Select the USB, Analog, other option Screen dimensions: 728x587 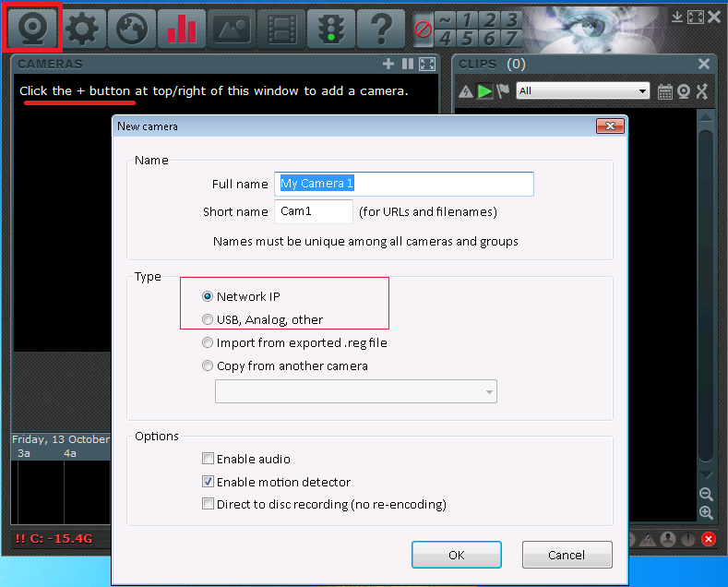[x=208, y=319]
